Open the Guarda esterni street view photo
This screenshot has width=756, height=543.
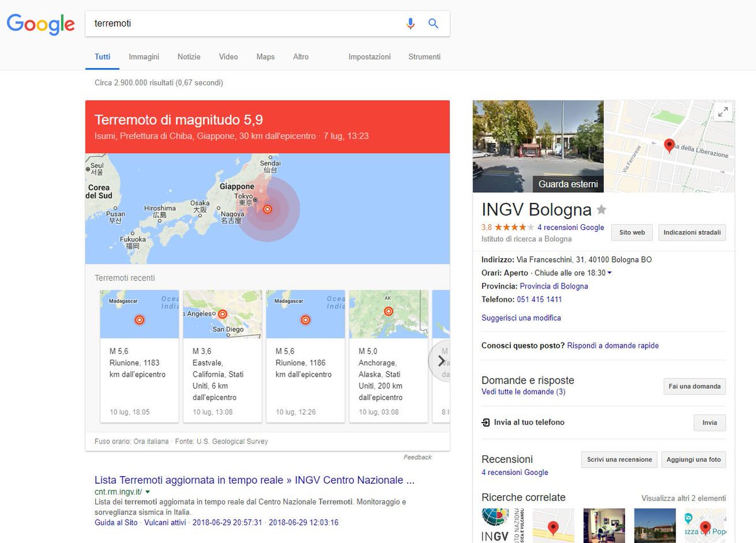coord(538,146)
